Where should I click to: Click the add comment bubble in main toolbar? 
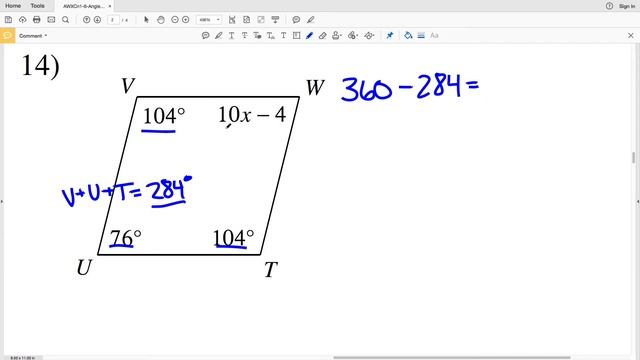(296, 20)
